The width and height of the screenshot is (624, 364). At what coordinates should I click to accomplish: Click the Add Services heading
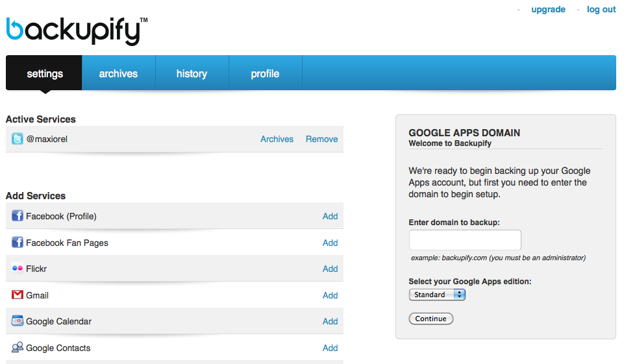[x=36, y=196]
